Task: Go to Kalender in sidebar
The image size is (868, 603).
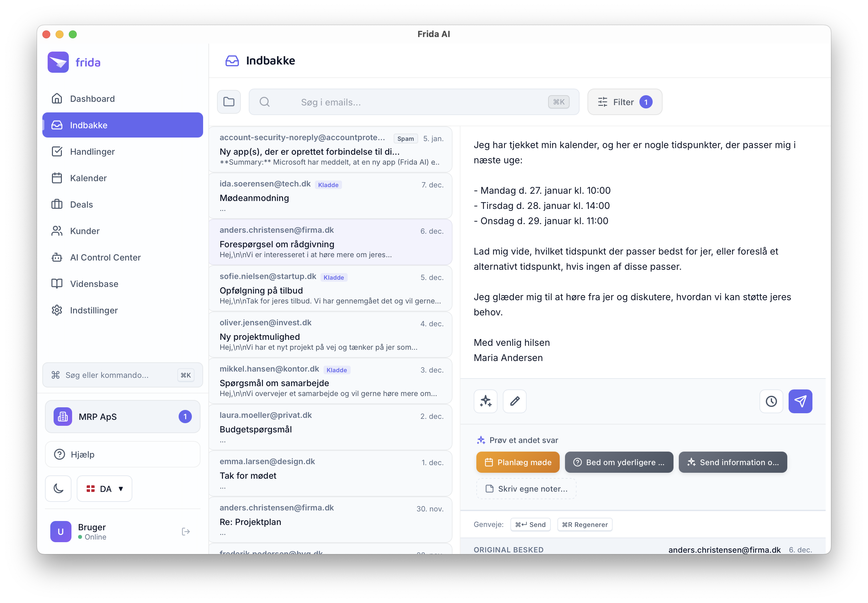Action: 88,178
